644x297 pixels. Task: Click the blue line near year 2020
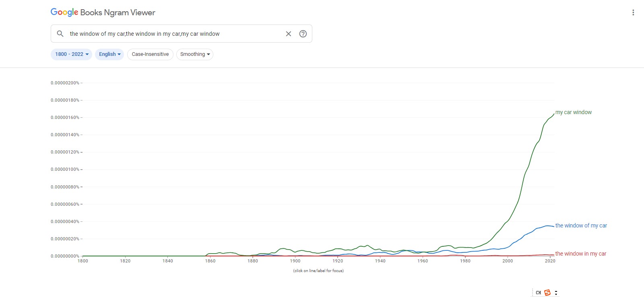coord(550,226)
